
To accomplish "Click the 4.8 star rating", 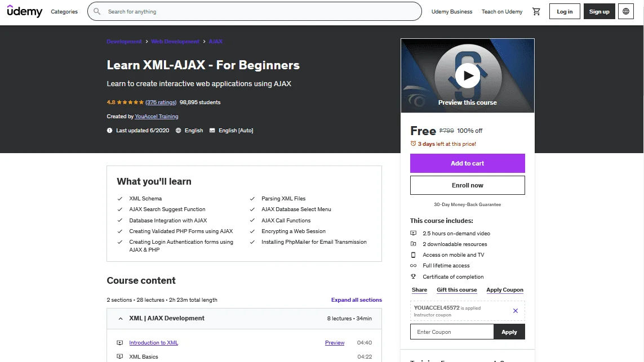I will click(125, 102).
